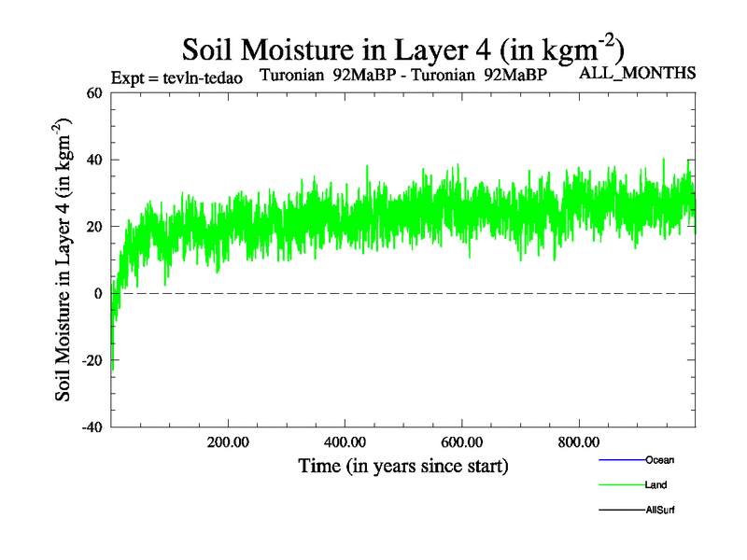Click the 40 tick label on y-axis
This screenshot has height=560, width=747.
(92, 160)
